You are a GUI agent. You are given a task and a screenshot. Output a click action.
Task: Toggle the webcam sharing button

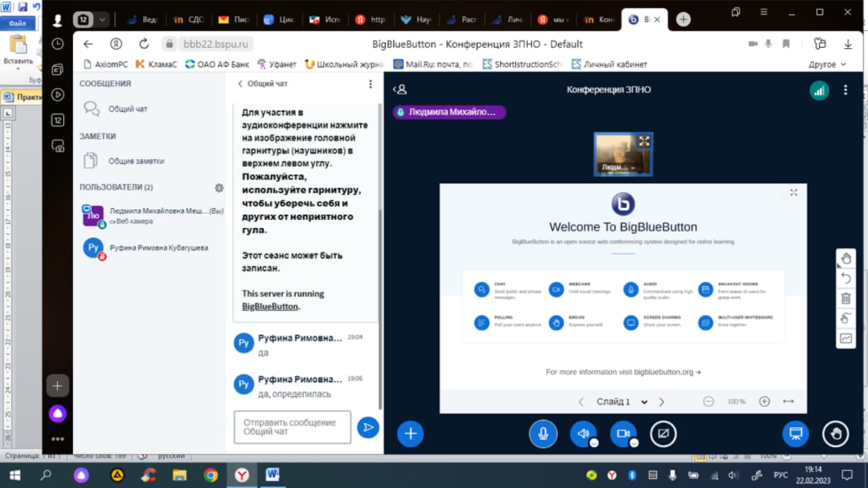pyautogui.click(x=623, y=434)
